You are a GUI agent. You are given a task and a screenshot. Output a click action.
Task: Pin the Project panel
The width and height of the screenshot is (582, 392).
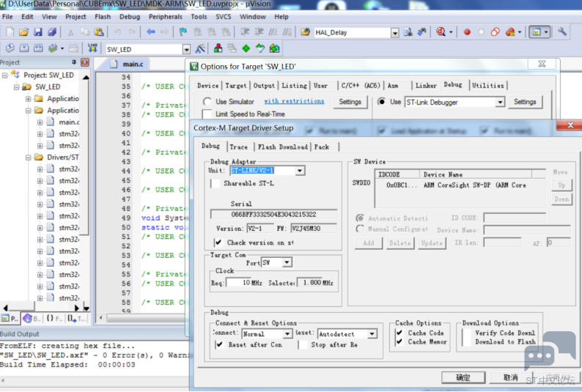coord(74,62)
